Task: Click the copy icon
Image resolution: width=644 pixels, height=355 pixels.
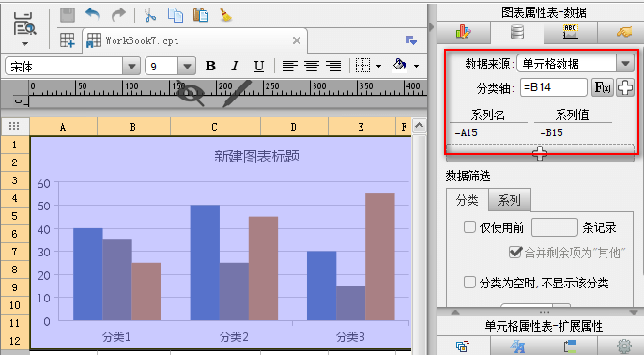Action: pos(176,15)
